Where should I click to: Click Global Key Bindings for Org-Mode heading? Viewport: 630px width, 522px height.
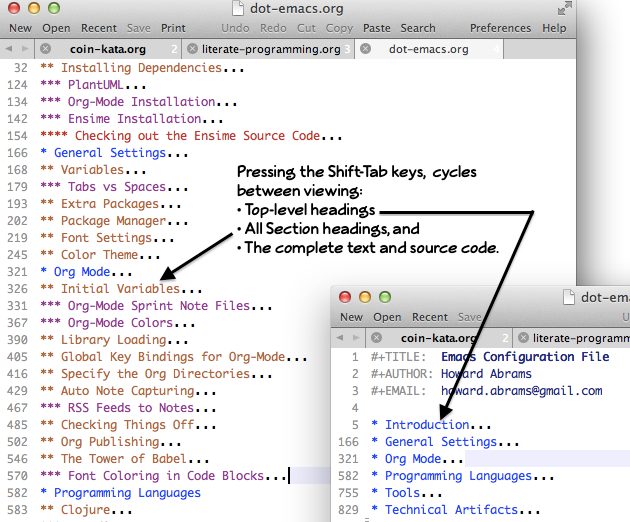tap(174, 357)
